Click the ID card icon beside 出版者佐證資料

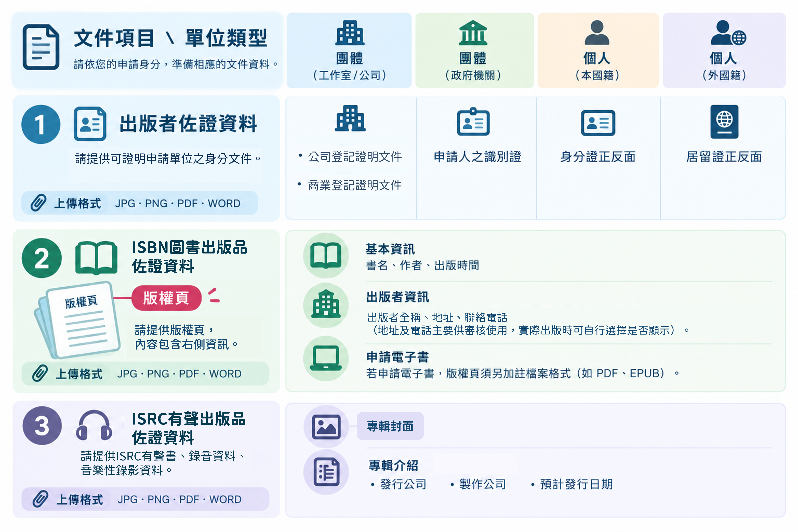click(90, 124)
